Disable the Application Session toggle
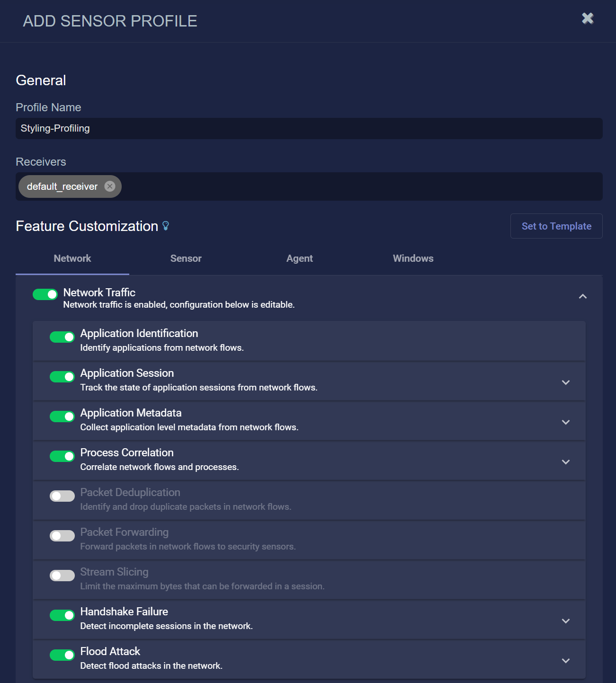 click(62, 376)
